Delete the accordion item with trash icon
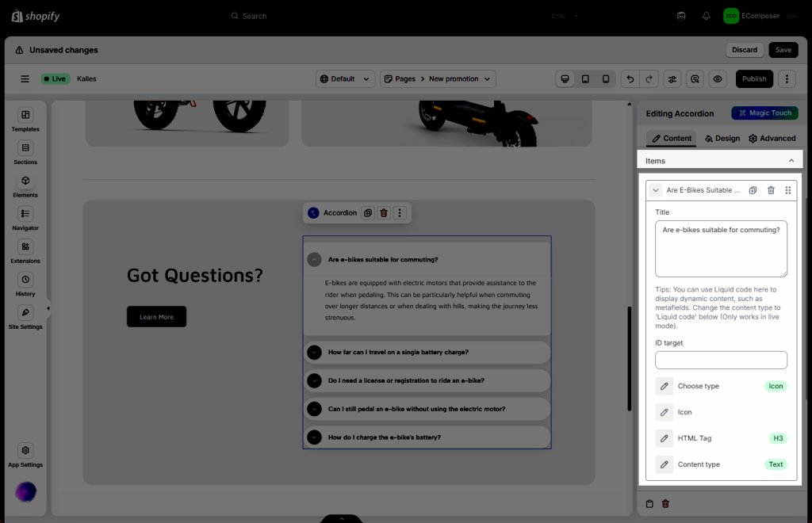The image size is (812, 523). pos(771,190)
